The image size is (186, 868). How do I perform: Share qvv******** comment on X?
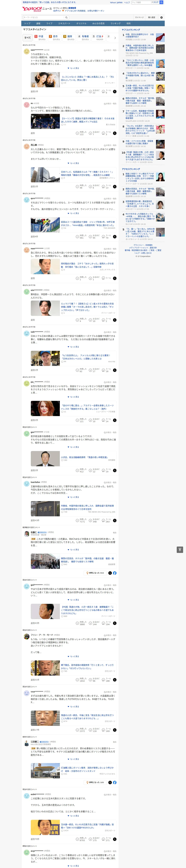115,237
